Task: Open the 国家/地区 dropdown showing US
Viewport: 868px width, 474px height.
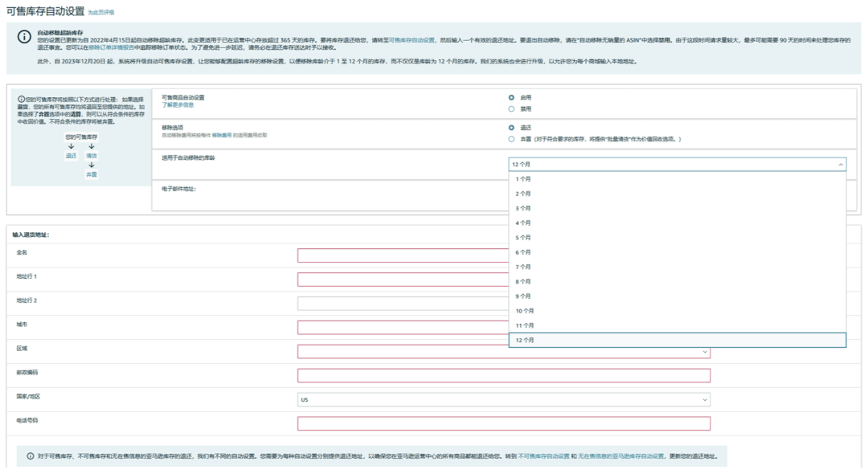Action: (x=504, y=399)
